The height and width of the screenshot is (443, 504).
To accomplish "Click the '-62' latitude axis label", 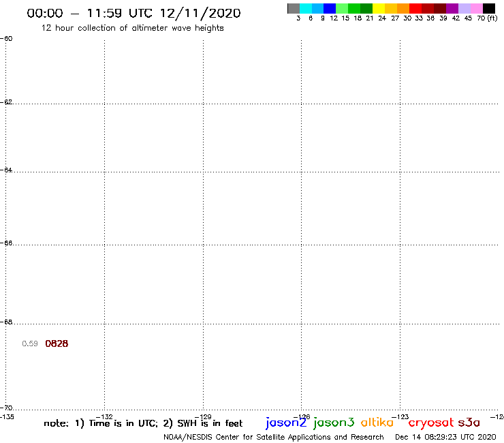I will [x=6, y=102].
